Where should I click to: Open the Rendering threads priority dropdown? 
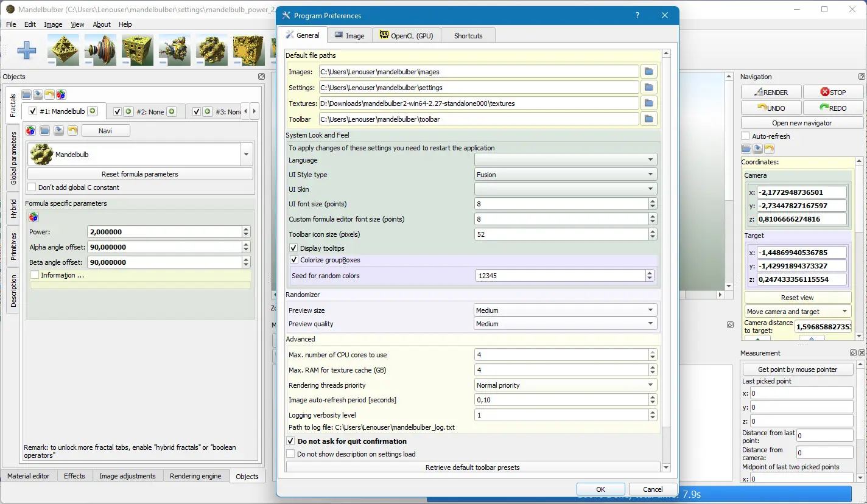pos(566,385)
